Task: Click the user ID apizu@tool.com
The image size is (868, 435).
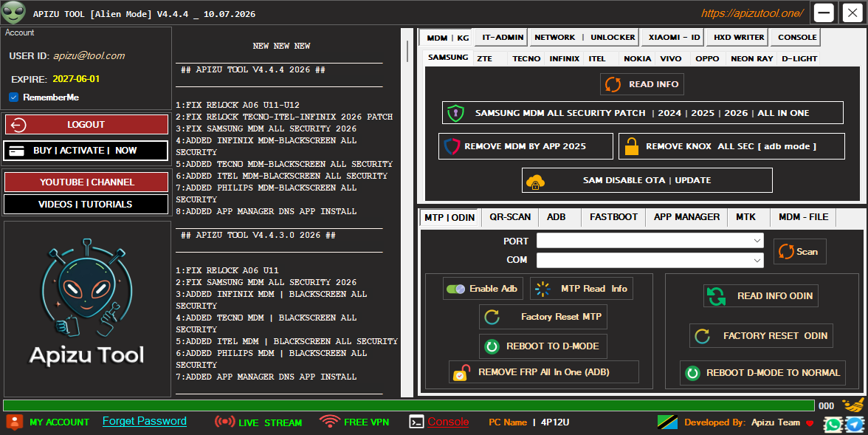Action: pyautogui.click(x=89, y=56)
